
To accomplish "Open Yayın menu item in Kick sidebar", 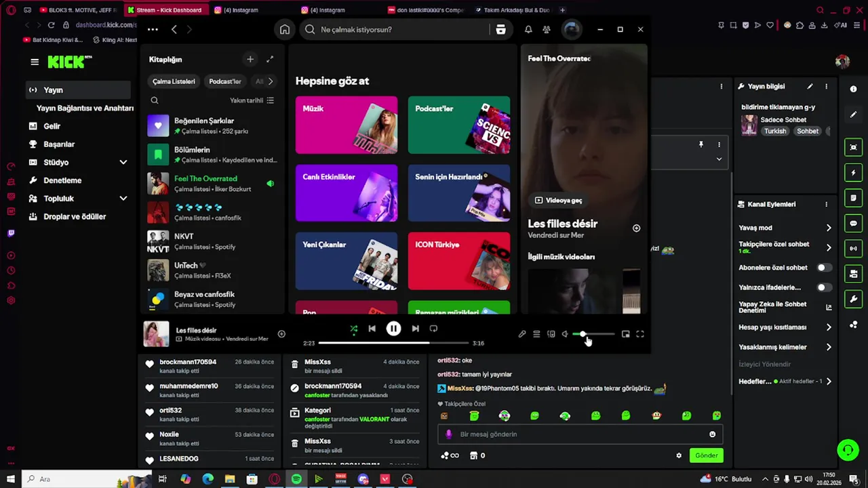I will coord(78,89).
